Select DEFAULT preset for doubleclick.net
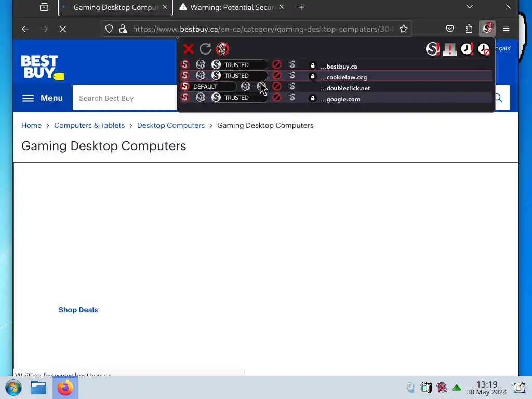Viewport: 532px width, 399px height. pos(208,87)
